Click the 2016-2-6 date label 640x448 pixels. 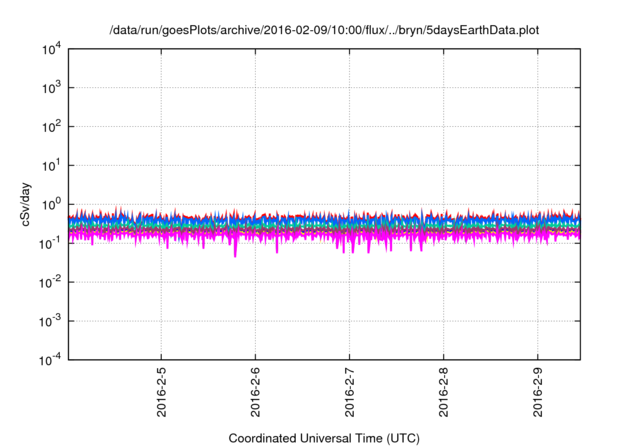click(x=256, y=392)
